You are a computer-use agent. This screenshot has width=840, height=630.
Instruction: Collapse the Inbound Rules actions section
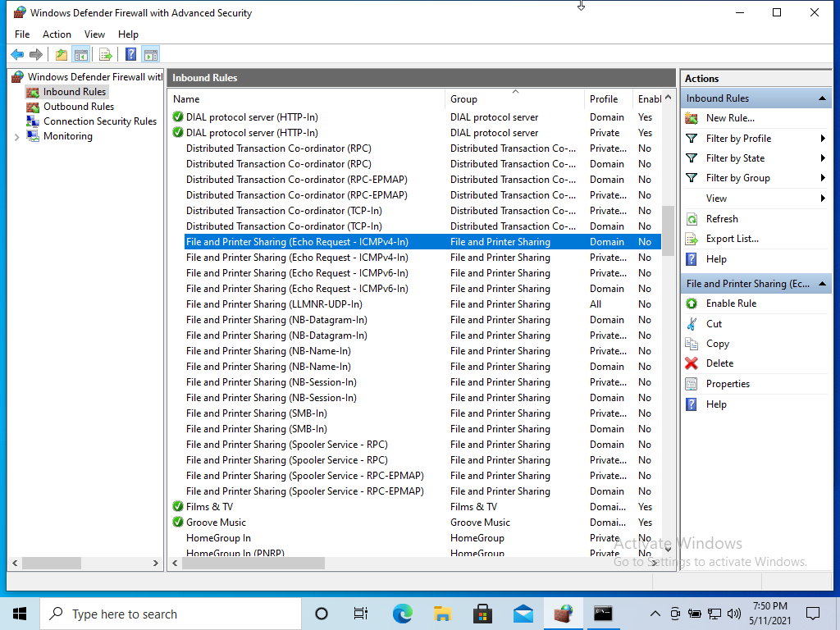[x=822, y=98]
